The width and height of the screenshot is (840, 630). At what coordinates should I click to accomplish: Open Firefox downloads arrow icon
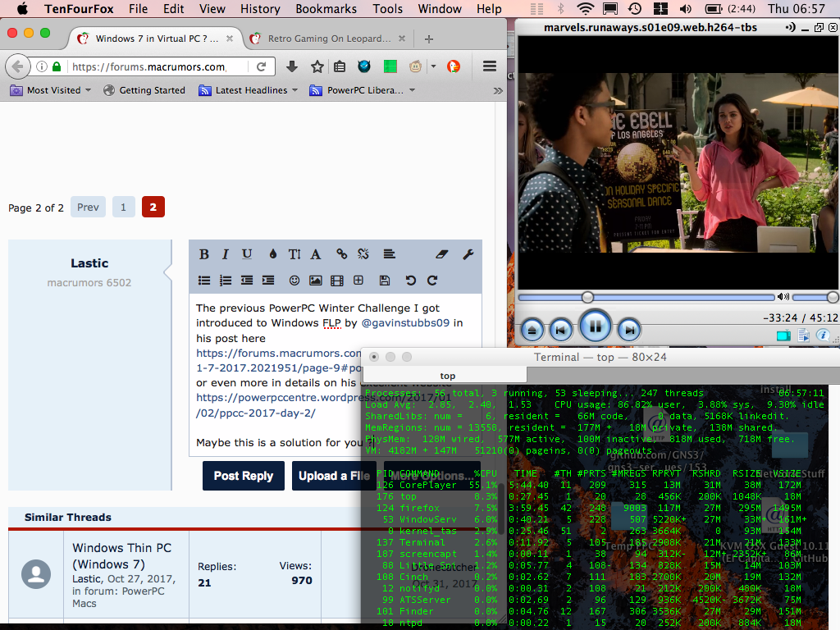(x=292, y=66)
